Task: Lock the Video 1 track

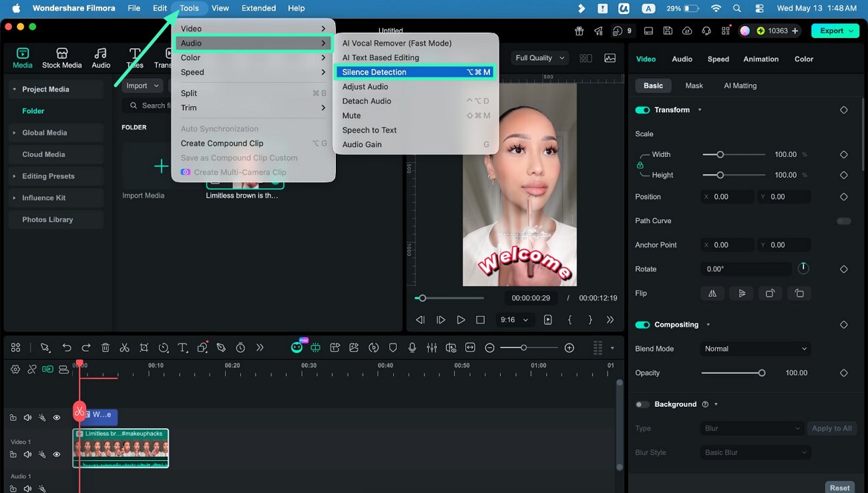Action: click(13, 454)
